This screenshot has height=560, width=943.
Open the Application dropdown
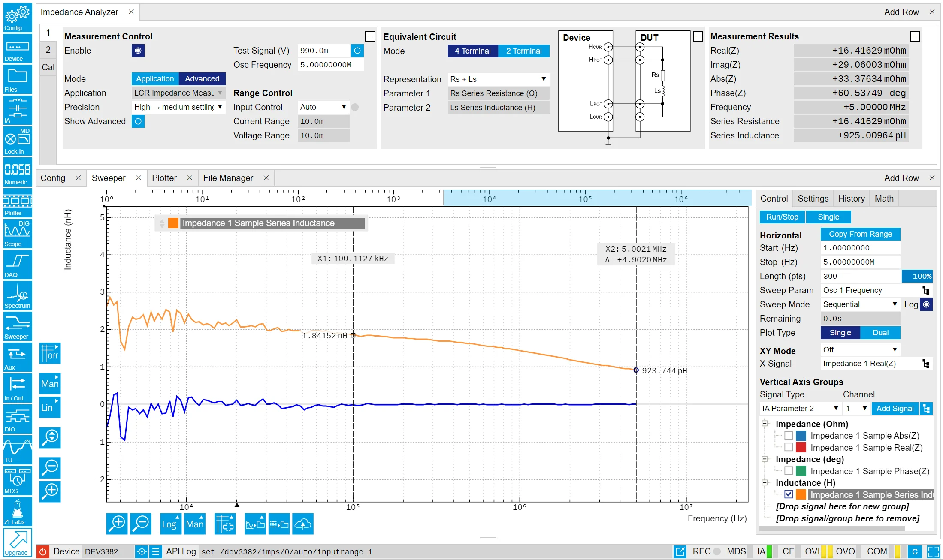(x=178, y=93)
